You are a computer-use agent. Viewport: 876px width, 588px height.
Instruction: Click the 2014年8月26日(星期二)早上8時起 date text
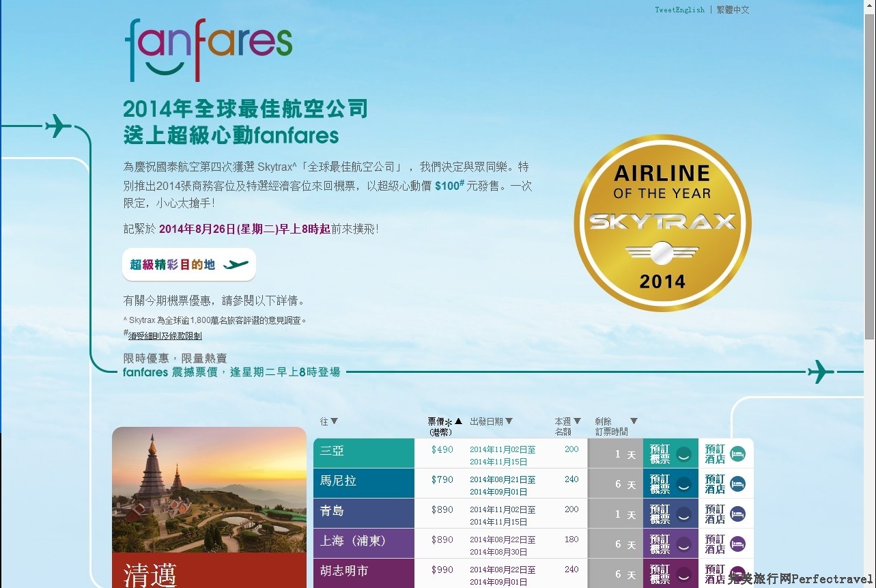click(x=244, y=229)
